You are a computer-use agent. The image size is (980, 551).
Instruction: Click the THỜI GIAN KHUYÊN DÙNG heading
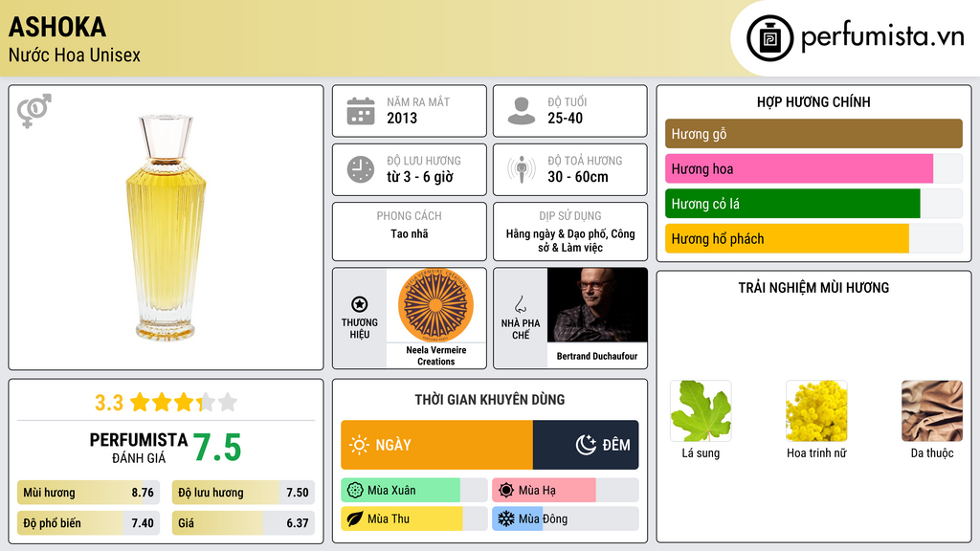coord(489,399)
